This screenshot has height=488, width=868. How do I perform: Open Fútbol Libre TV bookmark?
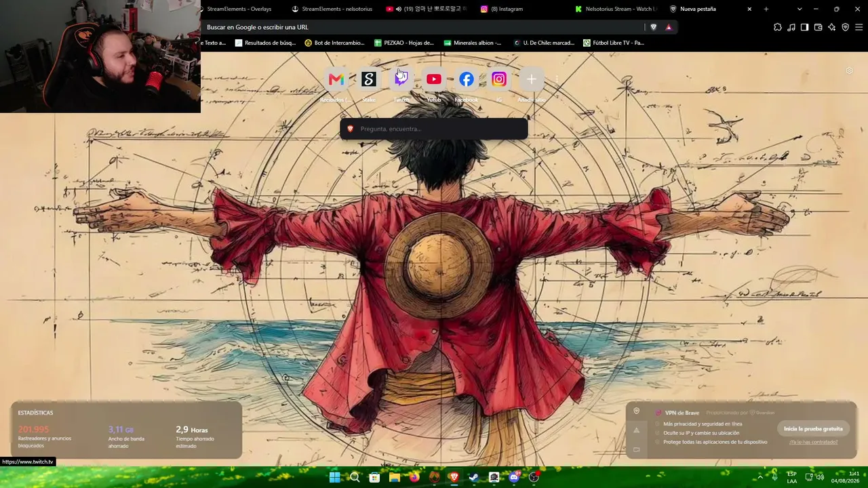614,43
